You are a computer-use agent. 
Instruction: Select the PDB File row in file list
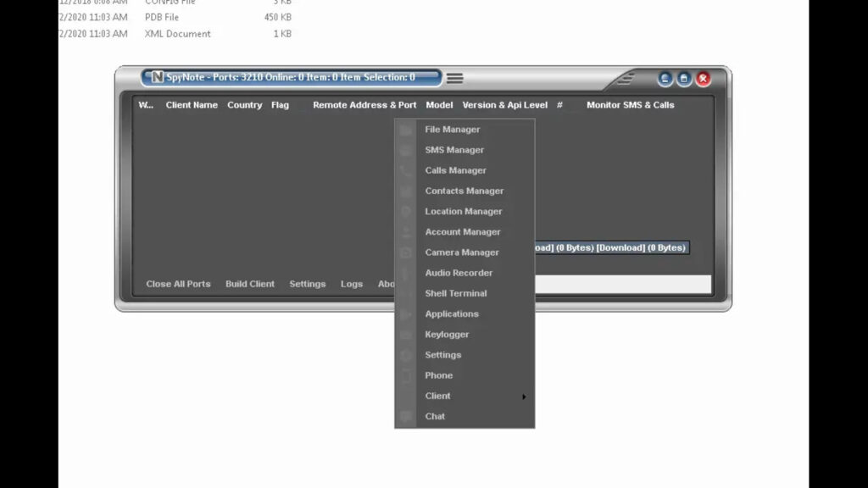(x=175, y=17)
